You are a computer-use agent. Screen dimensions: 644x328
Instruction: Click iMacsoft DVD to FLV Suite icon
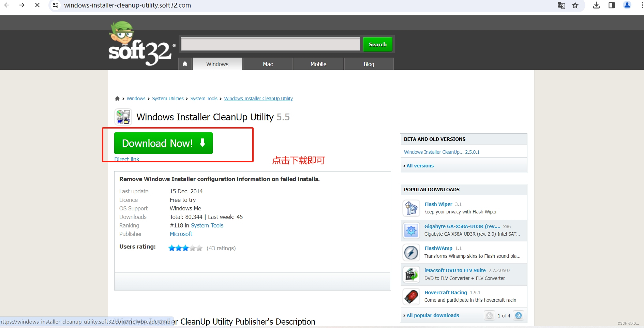click(x=411, y=274)
